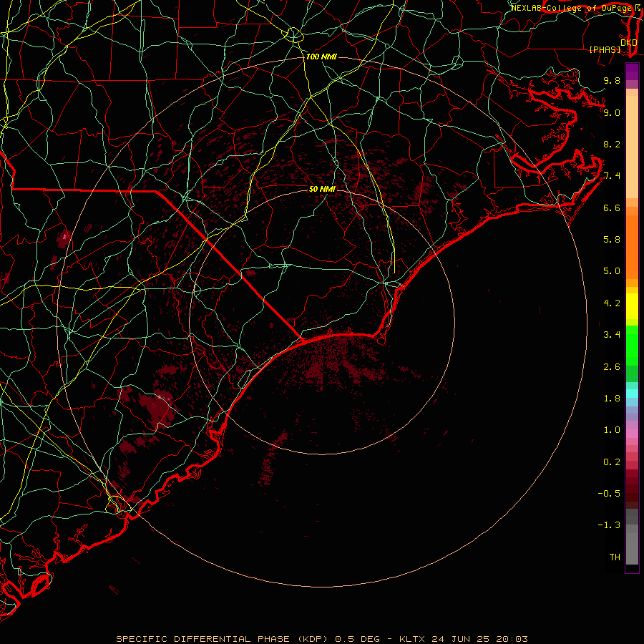Click the cyan band of the color bar
Viewport: 644px width, 644px height.
tap(632, 394)
